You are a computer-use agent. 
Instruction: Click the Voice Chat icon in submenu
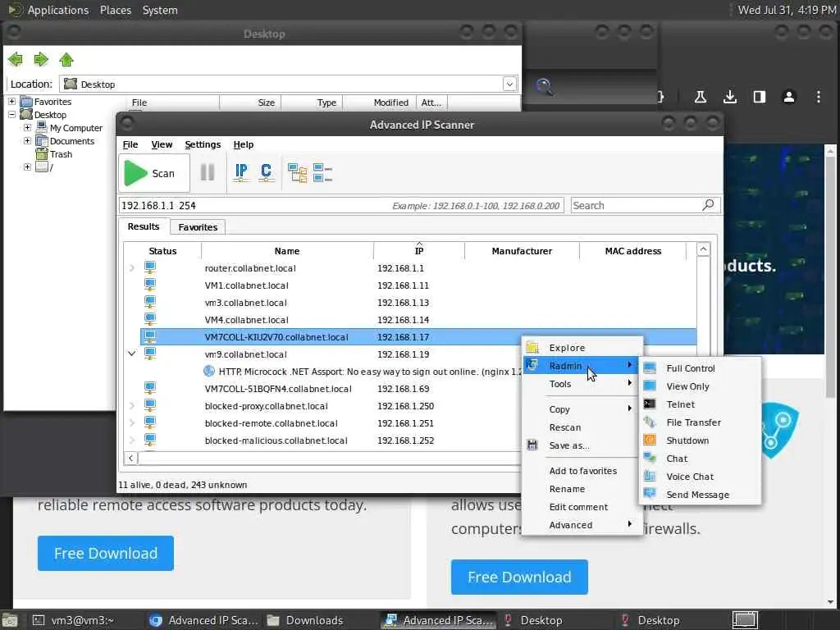(x=650, y=477)
